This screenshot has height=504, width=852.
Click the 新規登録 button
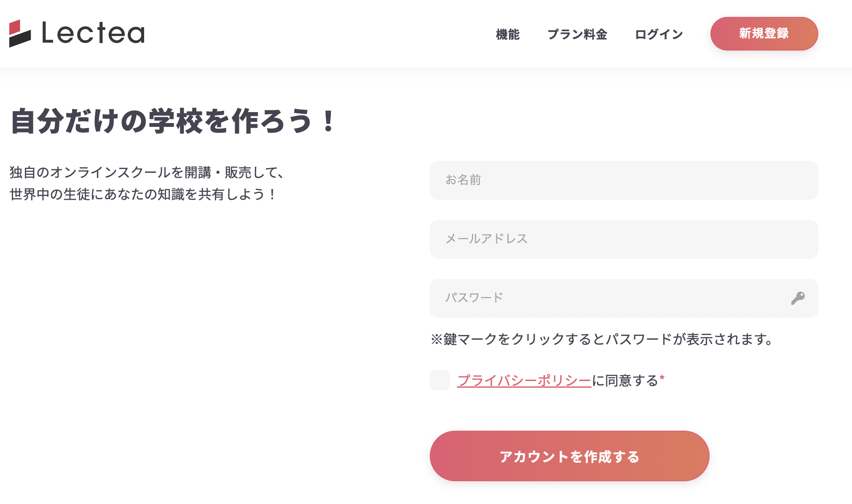point(764,34)
